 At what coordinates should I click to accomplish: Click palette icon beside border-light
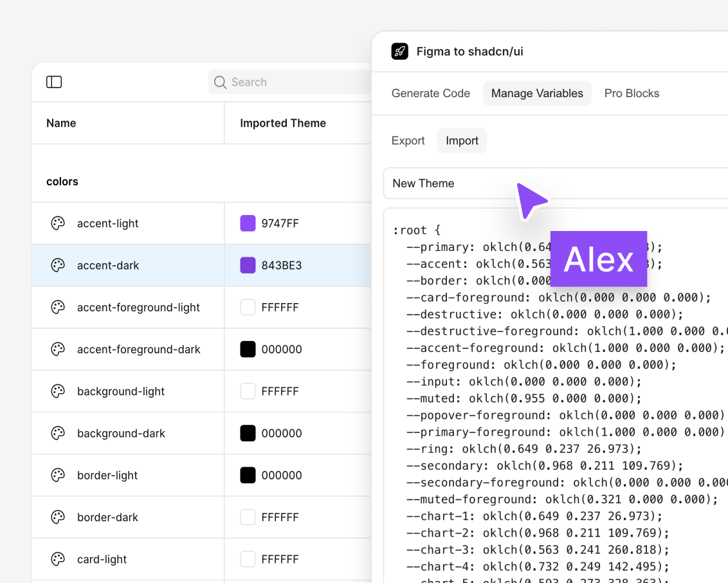coord(58,476)
